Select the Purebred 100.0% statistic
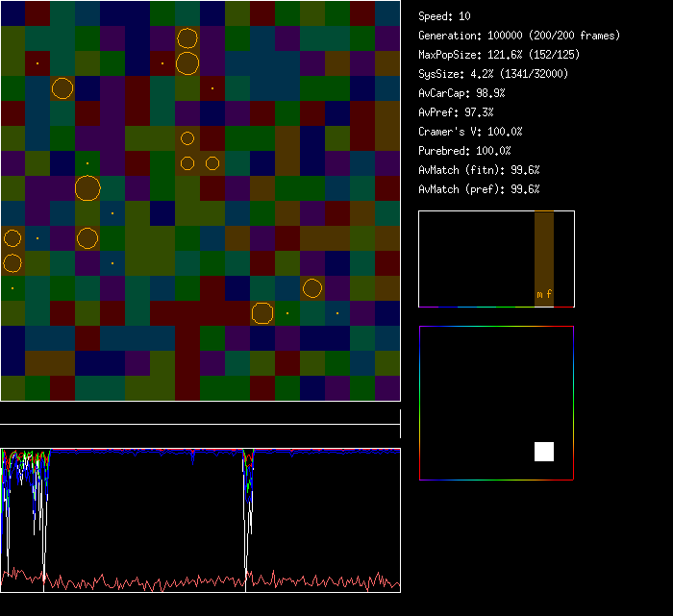 (x=464, y=151)
